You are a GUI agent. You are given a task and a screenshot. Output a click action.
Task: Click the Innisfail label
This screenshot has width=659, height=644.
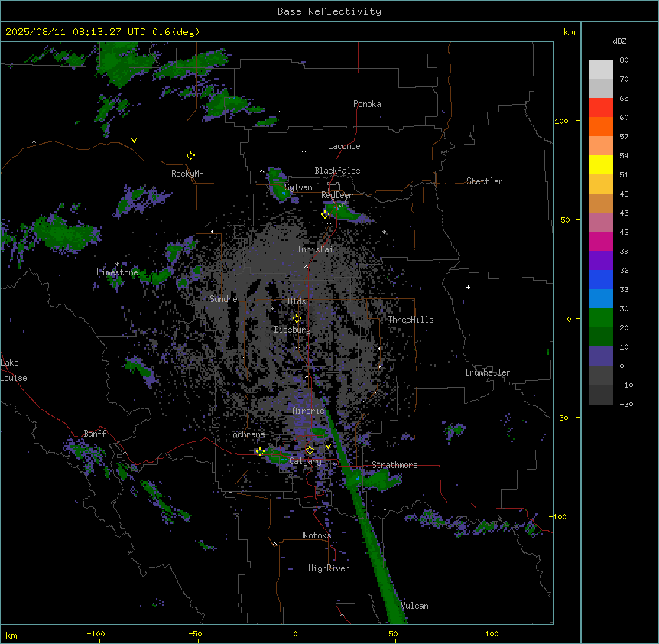click(x=317, y=249)
